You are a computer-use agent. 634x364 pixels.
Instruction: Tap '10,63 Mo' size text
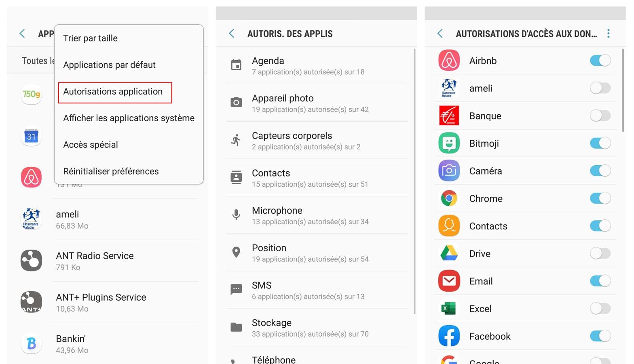(72, 309)
